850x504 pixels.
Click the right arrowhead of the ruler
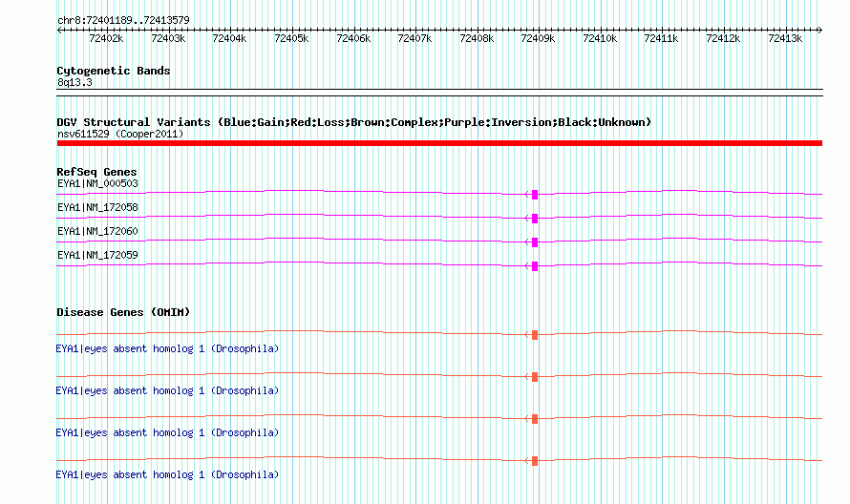coord(819,31)
